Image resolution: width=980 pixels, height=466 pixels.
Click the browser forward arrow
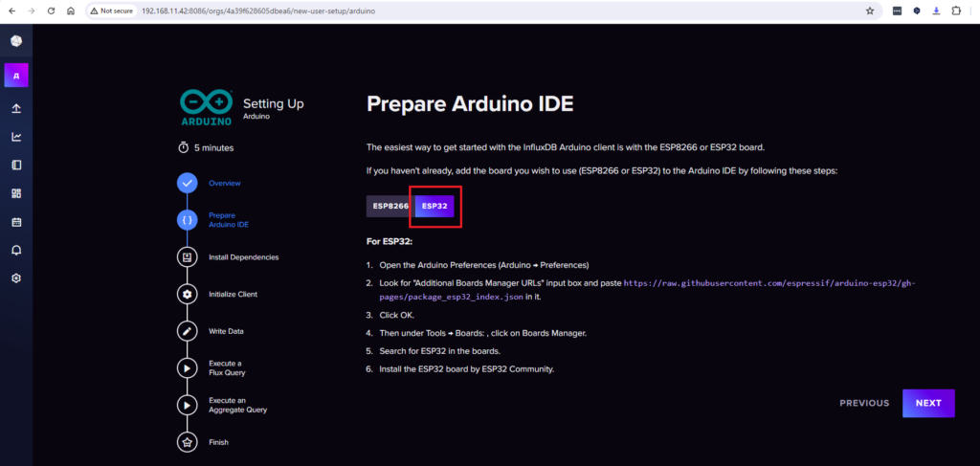pos(32,11)
